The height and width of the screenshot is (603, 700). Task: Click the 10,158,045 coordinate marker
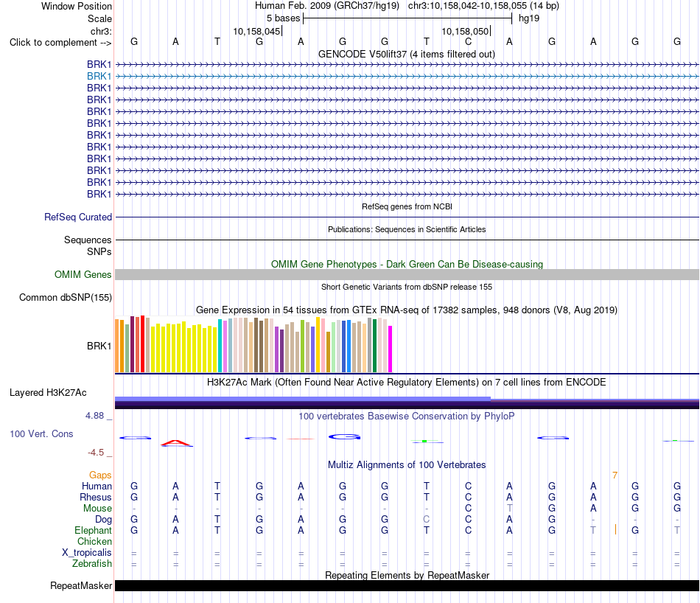click(256, 31)
